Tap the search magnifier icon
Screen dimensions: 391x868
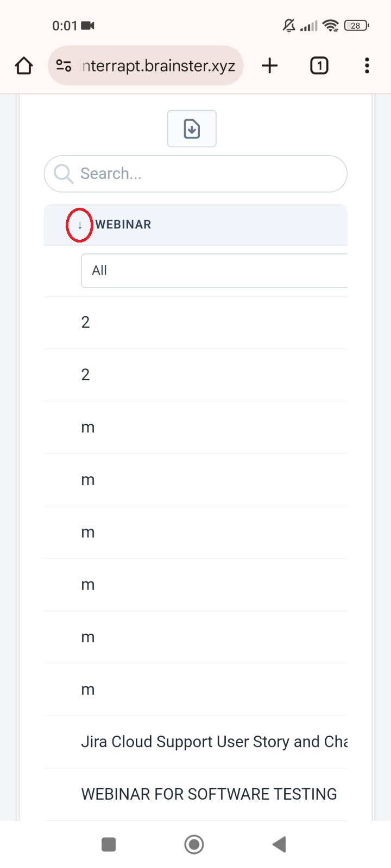[64, 174]
